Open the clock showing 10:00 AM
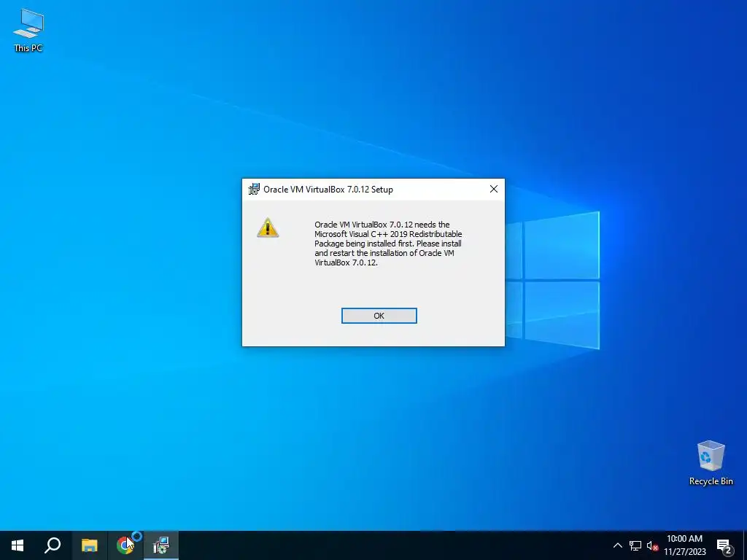This screenshot has width=747, height=560. (x=684, y=545)
